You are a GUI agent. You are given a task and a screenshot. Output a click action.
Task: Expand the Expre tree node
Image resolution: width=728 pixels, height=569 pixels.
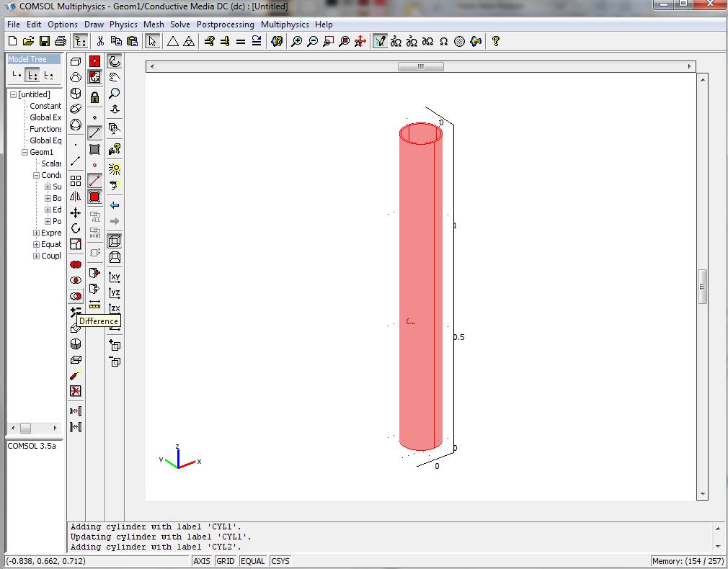coord(36,233)
